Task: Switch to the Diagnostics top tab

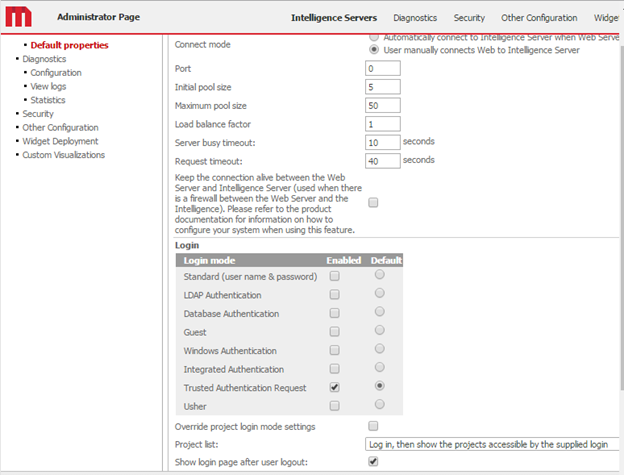Action: coord(415,18)
